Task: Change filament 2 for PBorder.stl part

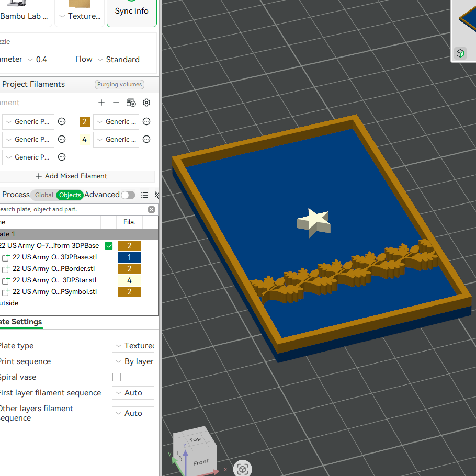Action: point(130,269)
